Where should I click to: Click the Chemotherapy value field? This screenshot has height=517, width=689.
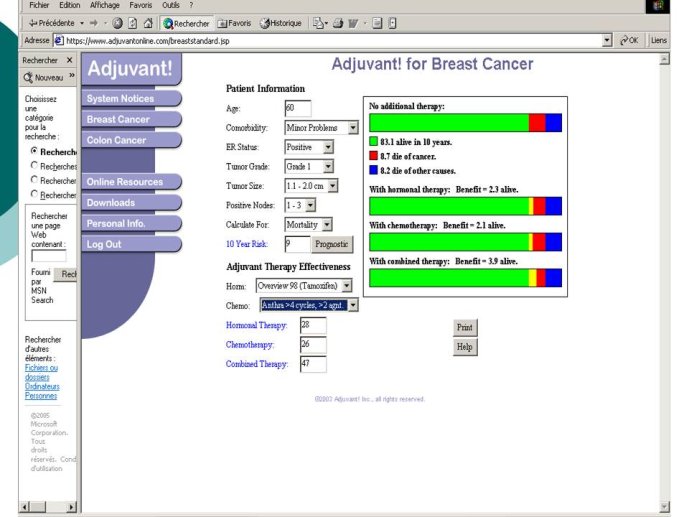(x=313, y=344)
